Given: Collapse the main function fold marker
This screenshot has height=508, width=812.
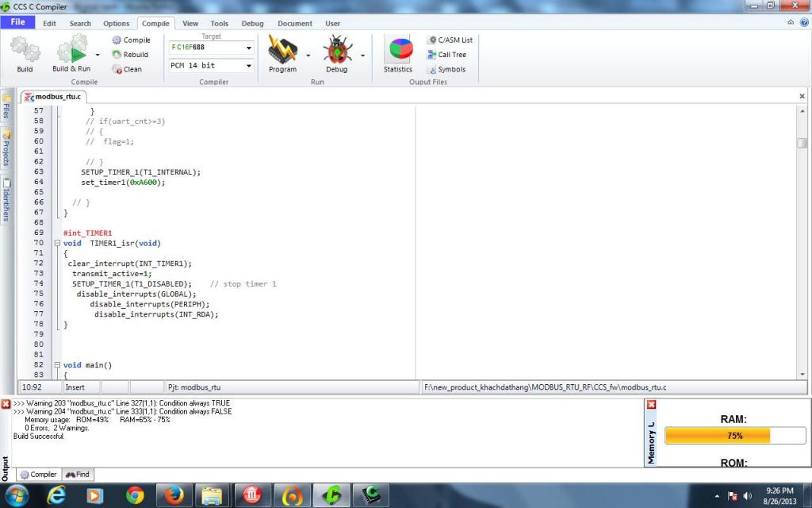Looking at the screenshot, I should click(x=57, y=365).
